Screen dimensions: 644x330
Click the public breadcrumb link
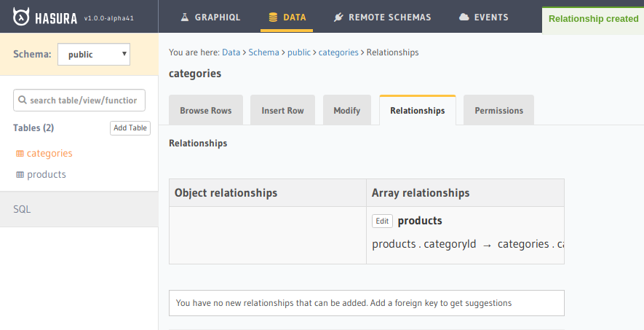pos(299,52)
